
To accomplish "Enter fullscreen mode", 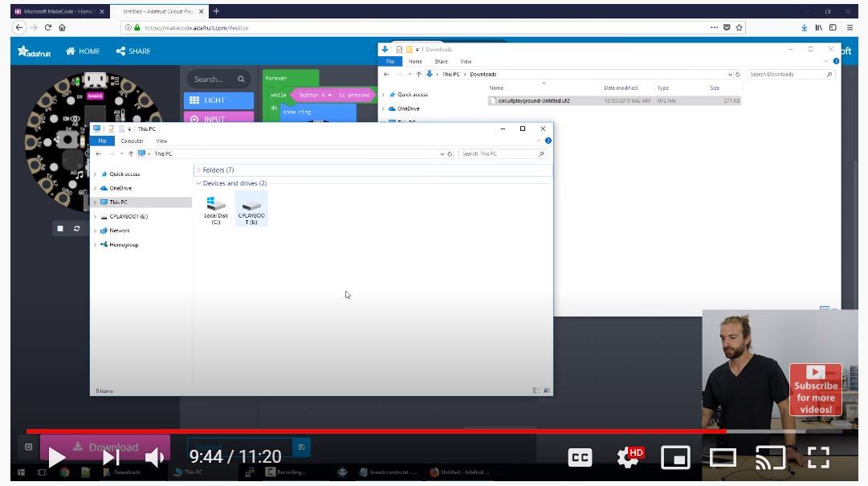I will point(818,458).
